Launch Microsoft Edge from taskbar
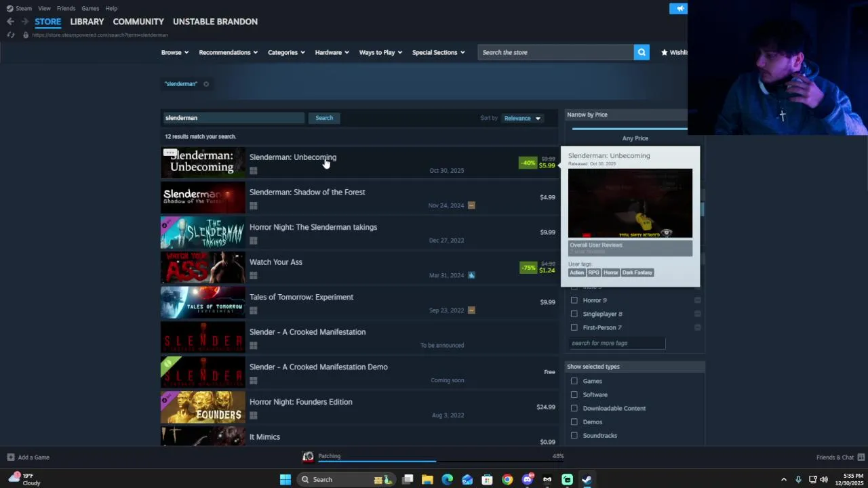 point(447,480)
